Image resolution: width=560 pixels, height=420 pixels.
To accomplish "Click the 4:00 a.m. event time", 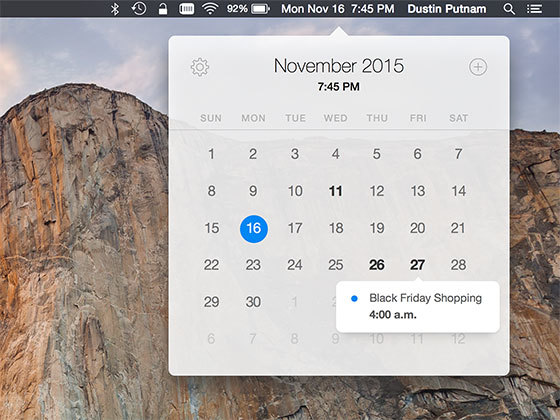I will (393, 315).
